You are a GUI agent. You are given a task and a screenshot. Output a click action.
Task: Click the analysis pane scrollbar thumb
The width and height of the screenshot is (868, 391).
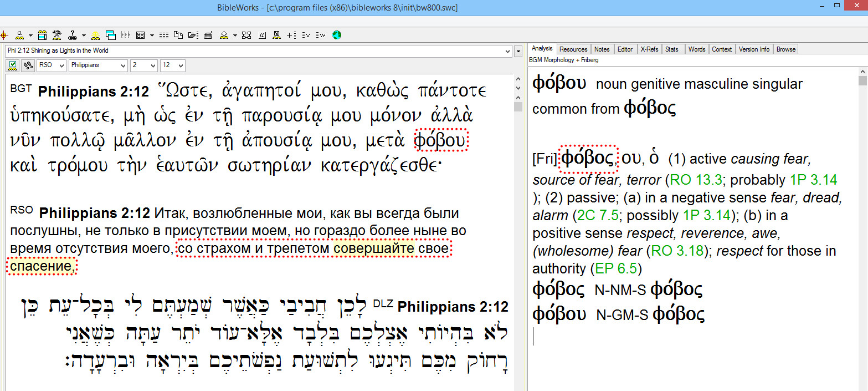click(x=862, y=81)
